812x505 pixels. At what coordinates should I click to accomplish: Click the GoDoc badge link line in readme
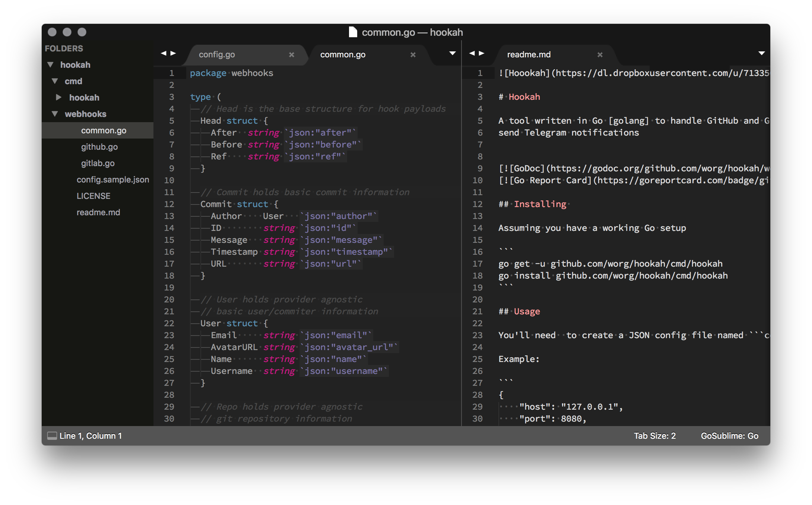pyautogui.click(x=634, y=168)
